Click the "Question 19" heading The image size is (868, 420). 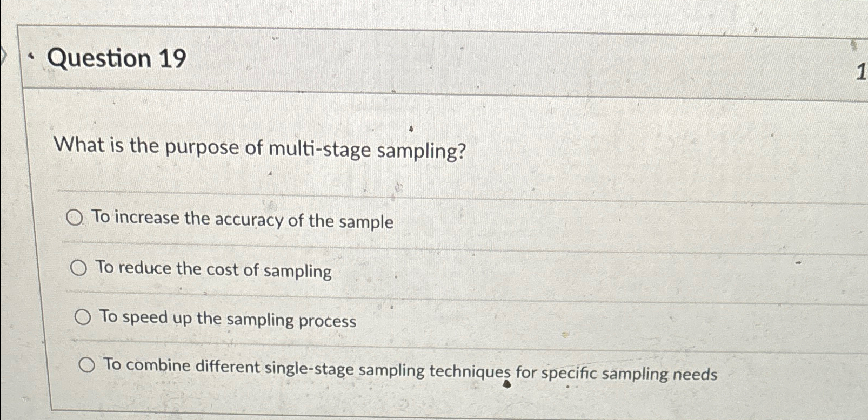click(x=113, y=58)
